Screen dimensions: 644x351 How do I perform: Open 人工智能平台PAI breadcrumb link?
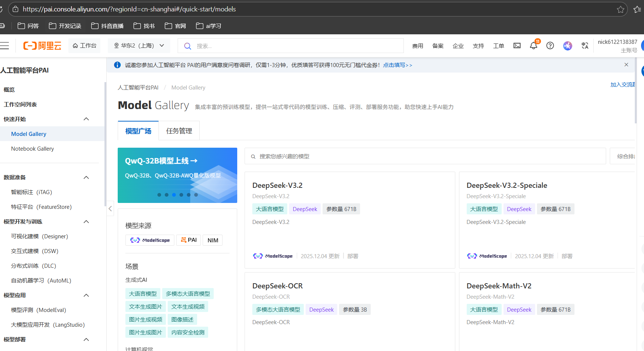pos(138,88)
